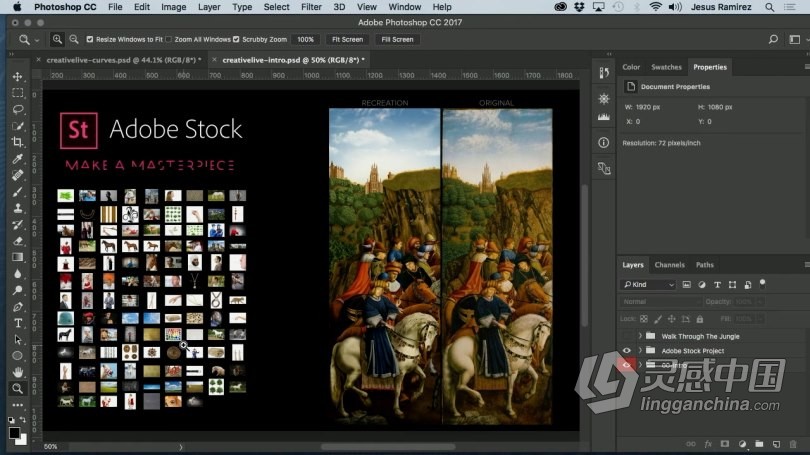Swap foreground and background colors
The image size is (810, 455).
pyautogui.click(x=23, y=419)
